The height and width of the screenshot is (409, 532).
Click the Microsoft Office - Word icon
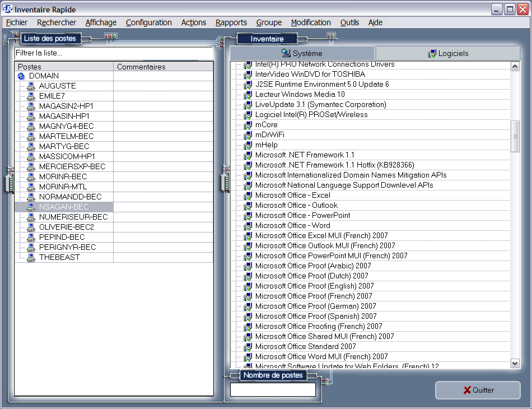(x=248, y=226)
